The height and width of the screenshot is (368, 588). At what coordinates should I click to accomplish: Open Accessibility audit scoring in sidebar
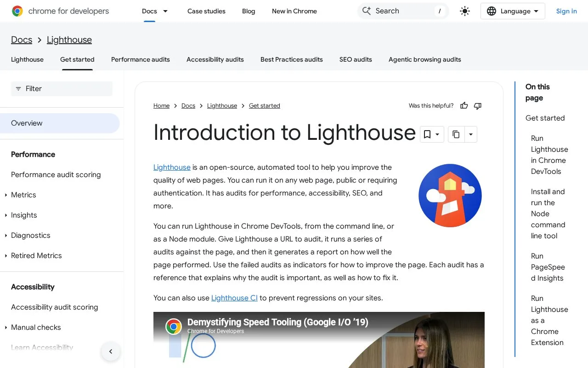click(x=54, y=307)
